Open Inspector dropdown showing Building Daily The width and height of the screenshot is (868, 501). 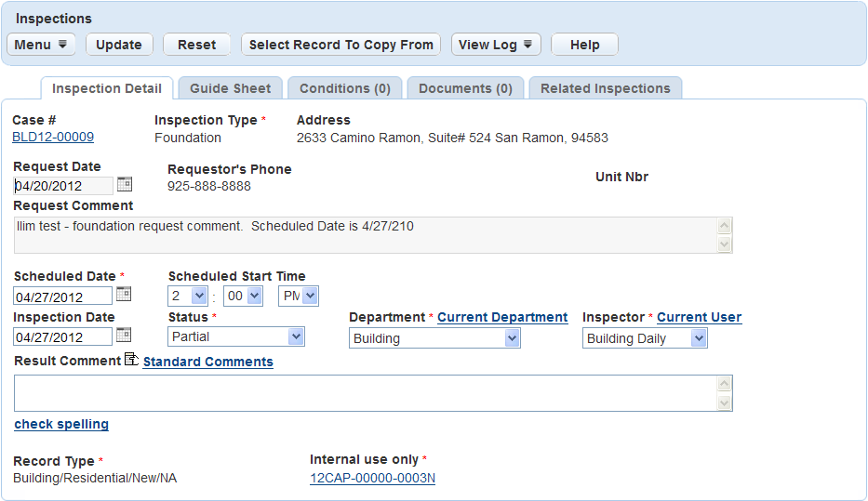pyautogui.click(x=646, y=338)
